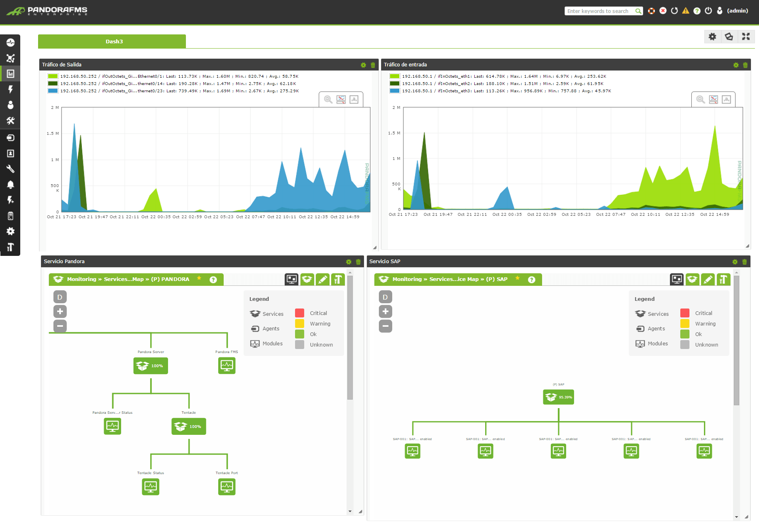Select the Topology maps sidebar icon
This screenshot has width=759, height=532.
10,58
